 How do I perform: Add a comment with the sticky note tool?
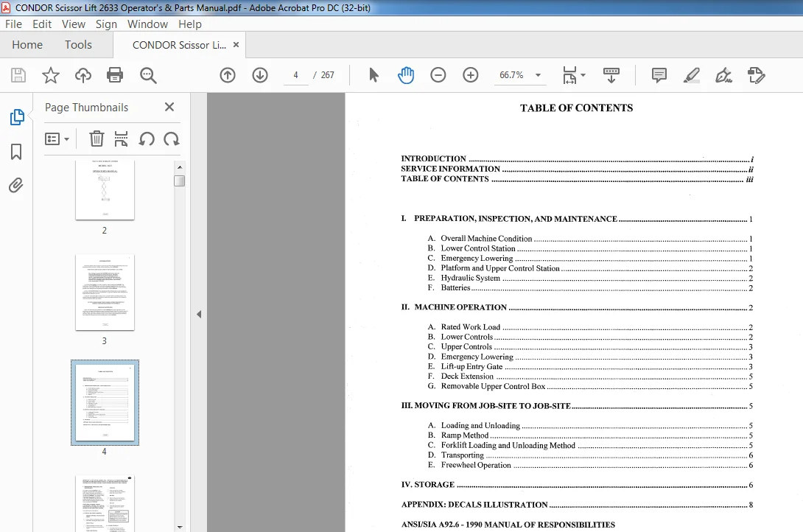[659, 75]
